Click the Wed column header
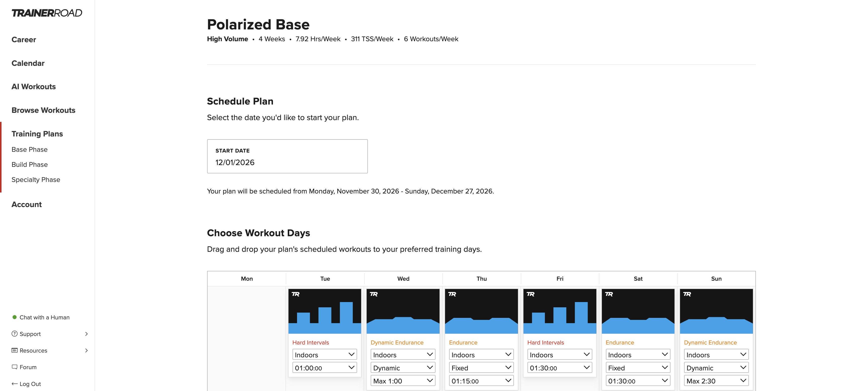Image resolution: width=868 pixels, height=391 pixels. [403, 279]
